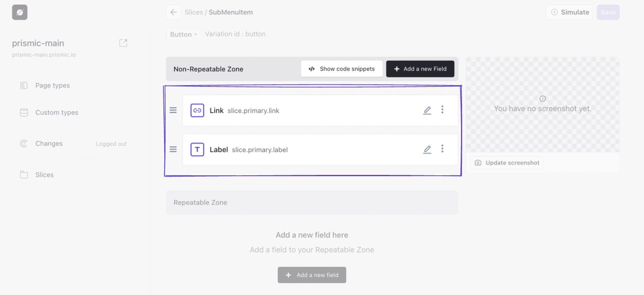644x295 pixels.
Task: Click the info icon above no screenshot message
Action: (x=542, y=98)
